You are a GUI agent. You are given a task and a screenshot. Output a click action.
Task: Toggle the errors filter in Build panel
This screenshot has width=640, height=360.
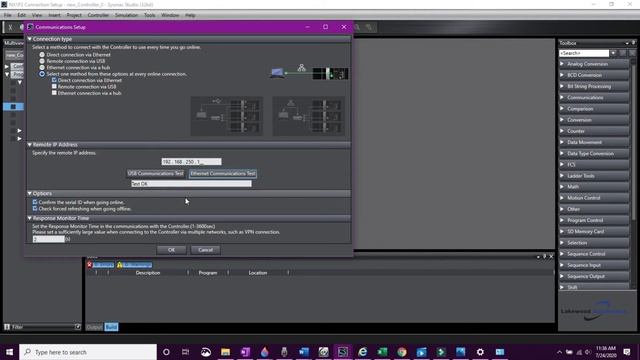coord(100,265)
